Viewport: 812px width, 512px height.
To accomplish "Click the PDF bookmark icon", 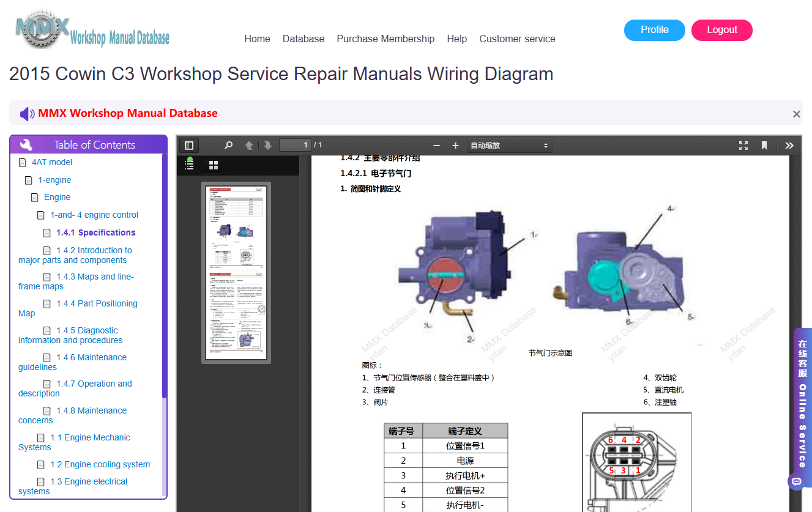I will coord(764,146).
